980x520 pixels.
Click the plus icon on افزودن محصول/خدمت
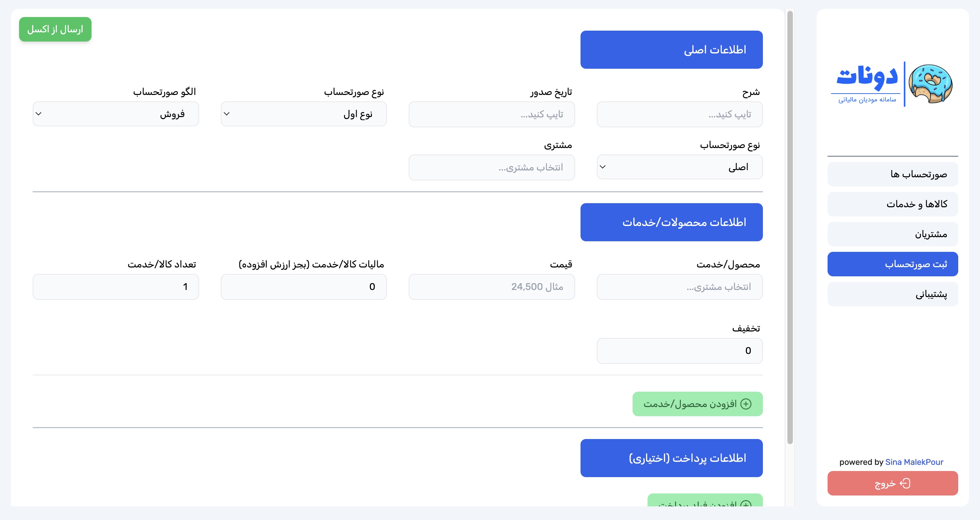tap(746, 404)
